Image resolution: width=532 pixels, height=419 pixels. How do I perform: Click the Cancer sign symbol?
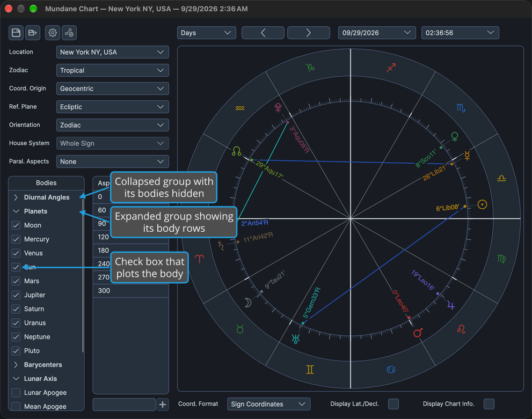click(x=391, y=370)
